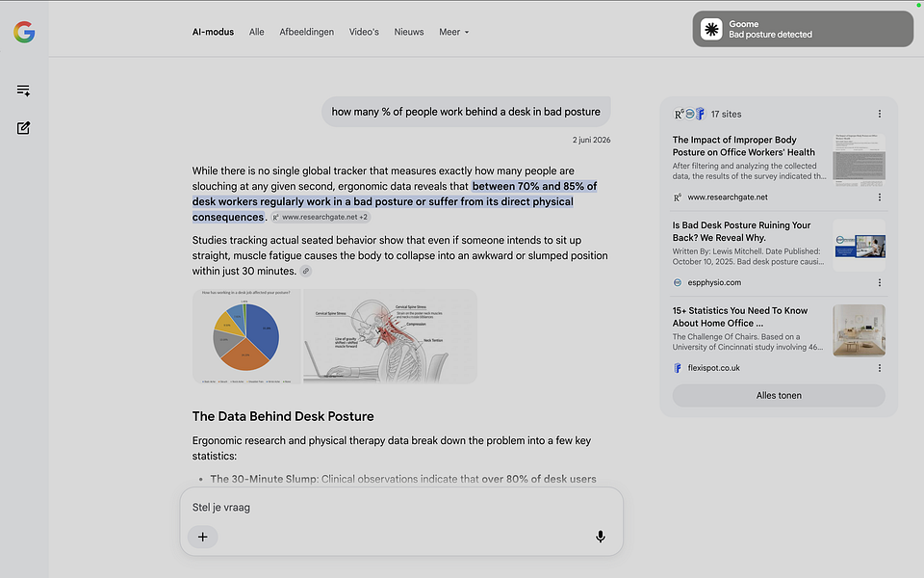Switch to the Afbeeldingen tab
Screen dimensions: 924x578
306,32
